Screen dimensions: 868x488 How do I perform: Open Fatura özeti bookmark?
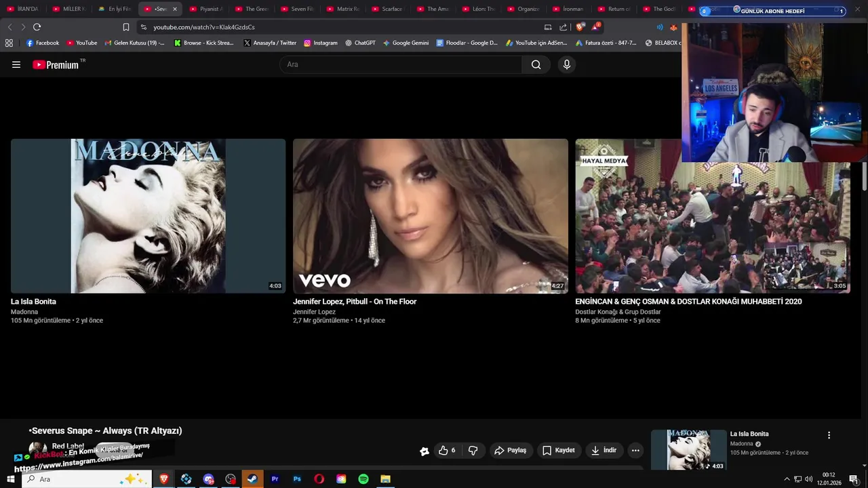pyautogui.click(x=606, y=43)
